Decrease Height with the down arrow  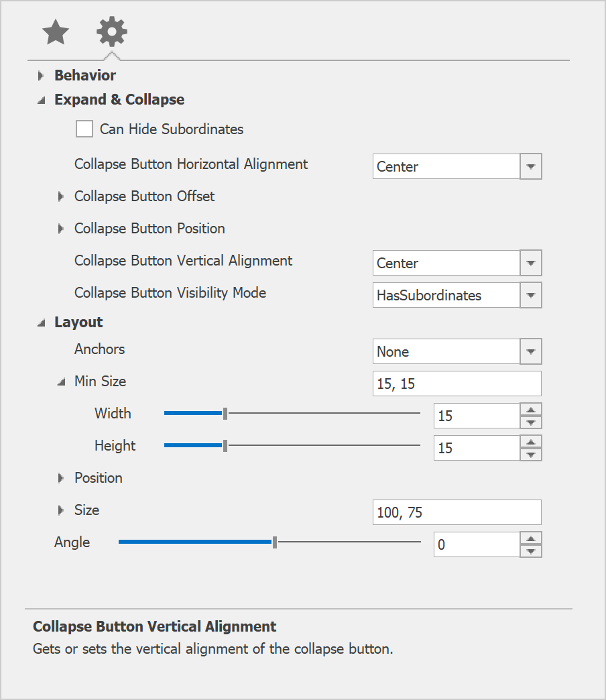[530, 455]
